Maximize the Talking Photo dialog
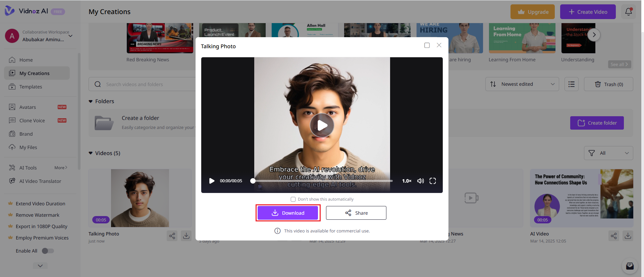The height and width of the screenshot is (277, 644). (x=427, y=45)
